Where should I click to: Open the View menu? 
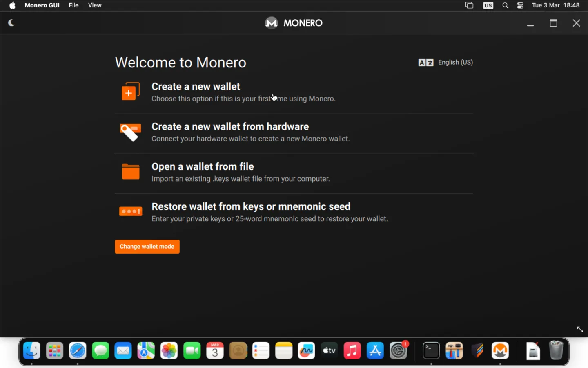point(95,5)
